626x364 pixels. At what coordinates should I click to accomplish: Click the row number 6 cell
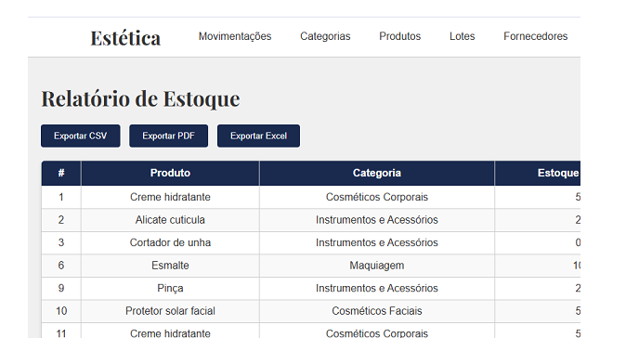pyautogui.click(x=61, y=266)
